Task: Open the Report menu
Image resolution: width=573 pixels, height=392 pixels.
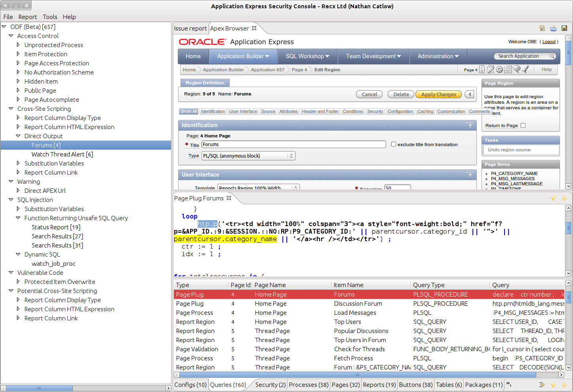Action: point(28,17)
